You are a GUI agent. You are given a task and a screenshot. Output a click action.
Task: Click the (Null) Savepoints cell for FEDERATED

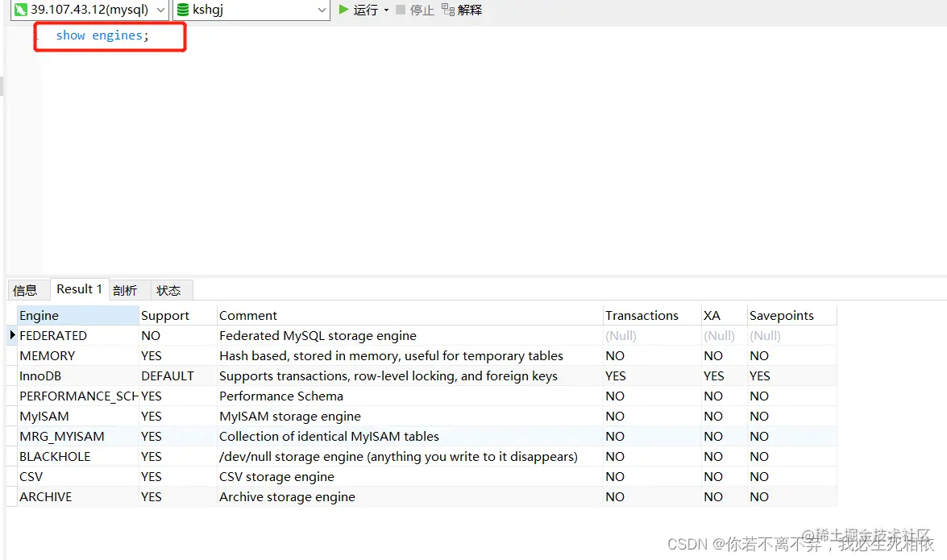(791, 336)
